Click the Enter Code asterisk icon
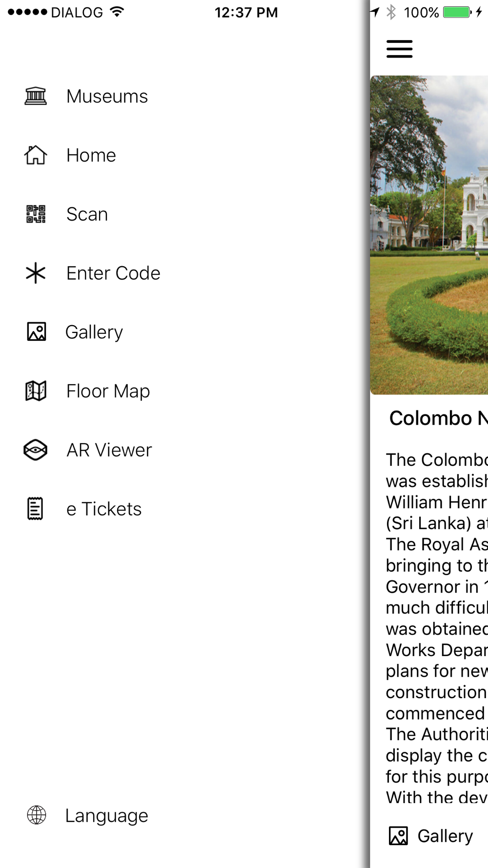The width and height of the screenshot is (488, 868). pyautogui.click(x=36, y=273)
